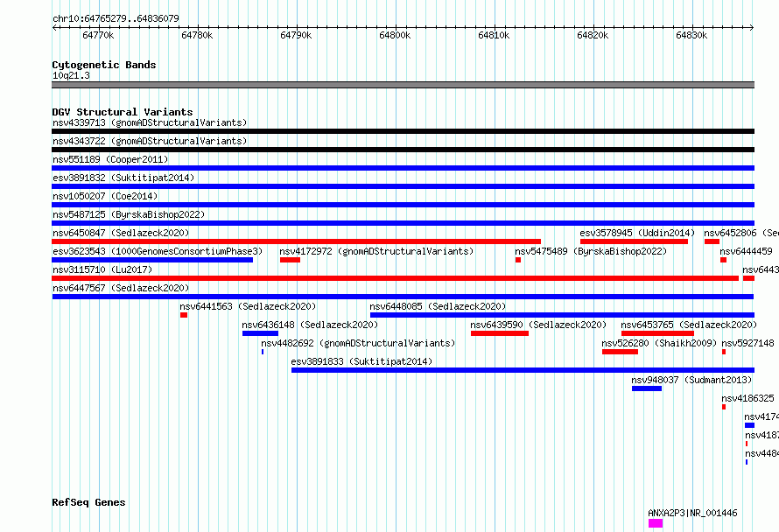Click the RefSeq Genes track title
This screenshot has width=779, height=532.
88,502
